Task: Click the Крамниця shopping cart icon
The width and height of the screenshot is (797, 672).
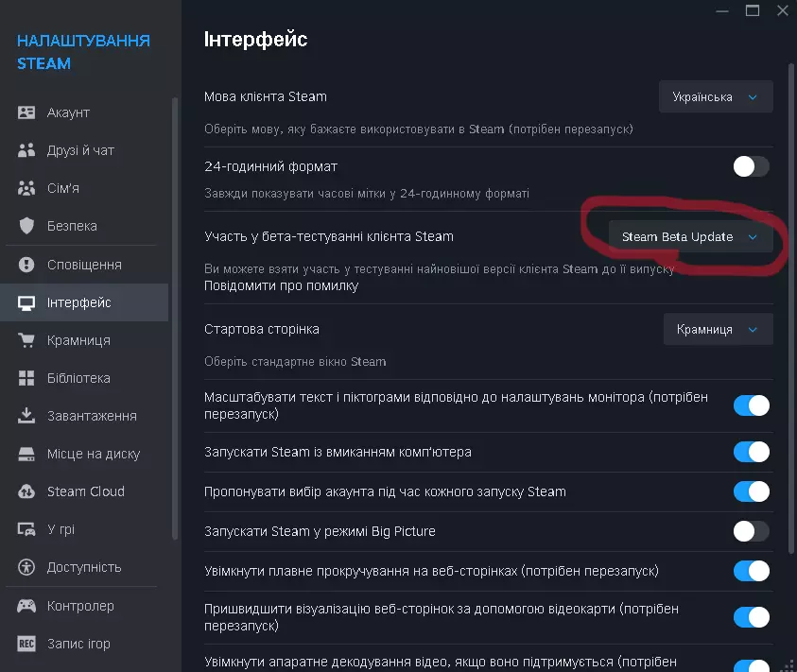Action: coord(26,340)
